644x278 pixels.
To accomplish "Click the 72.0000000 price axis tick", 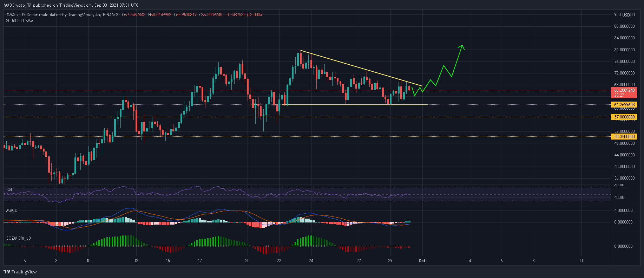I will coord(624,73).
